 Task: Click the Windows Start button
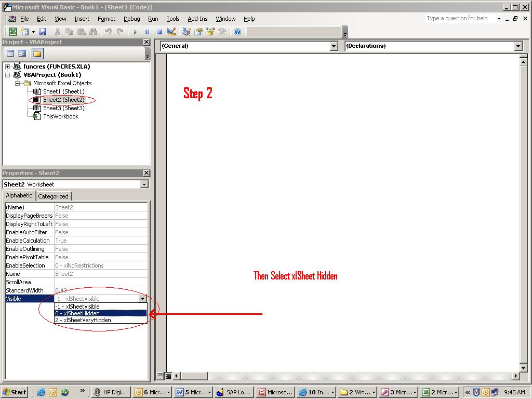tap(15, 392)
